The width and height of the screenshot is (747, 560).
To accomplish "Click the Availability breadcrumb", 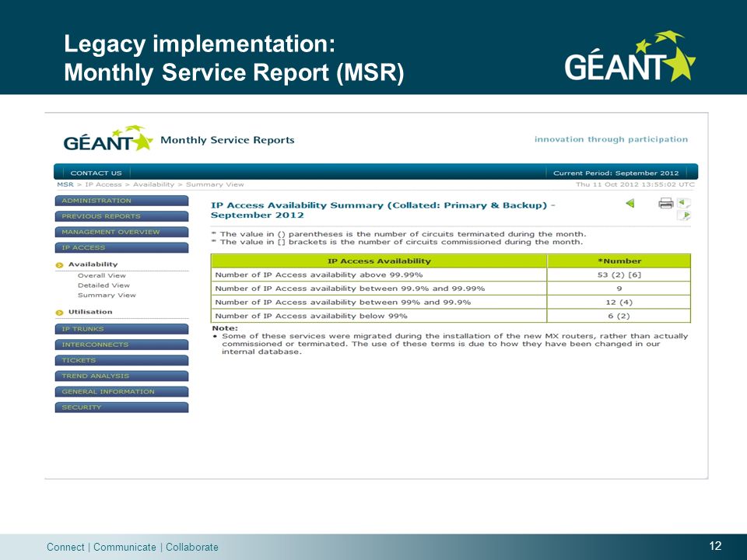I will 153,184.
